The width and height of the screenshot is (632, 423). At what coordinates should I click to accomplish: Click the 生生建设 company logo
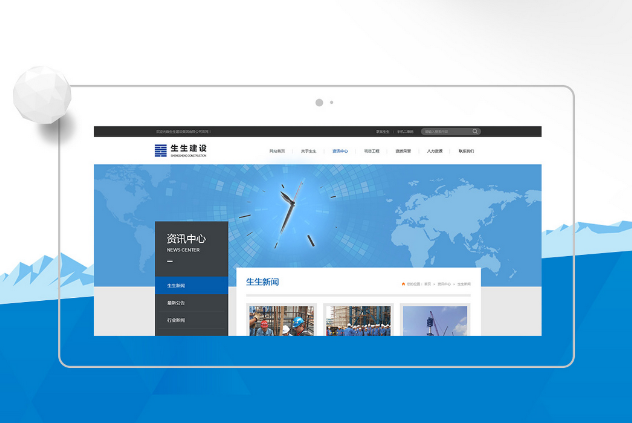point(181,151)
